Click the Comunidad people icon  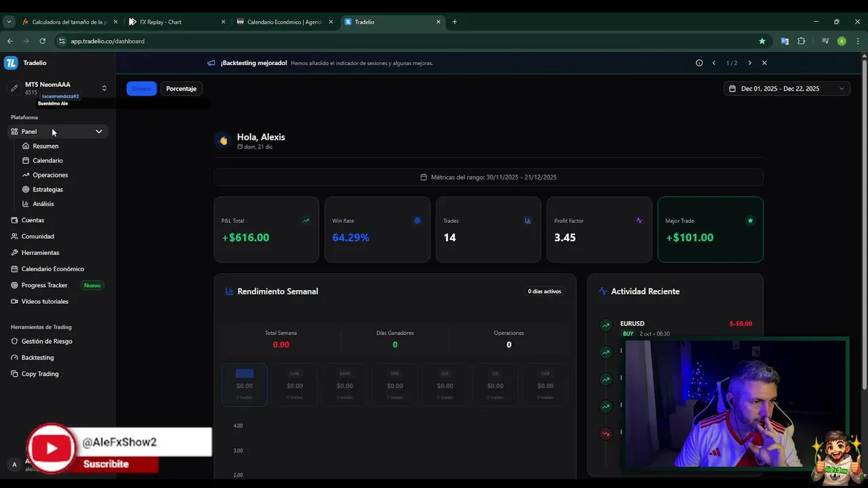click(15, 237)
